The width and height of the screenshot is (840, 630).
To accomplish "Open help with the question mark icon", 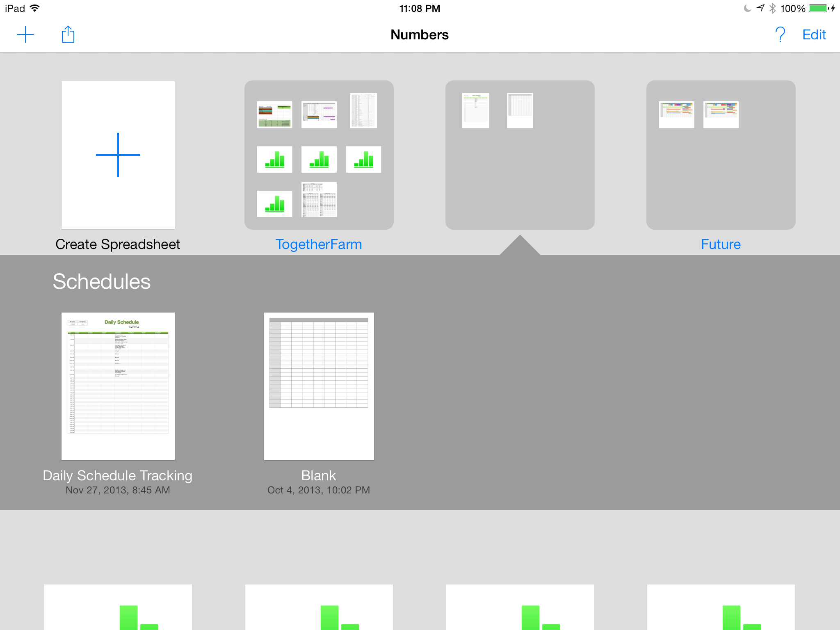I will point(780,34).
